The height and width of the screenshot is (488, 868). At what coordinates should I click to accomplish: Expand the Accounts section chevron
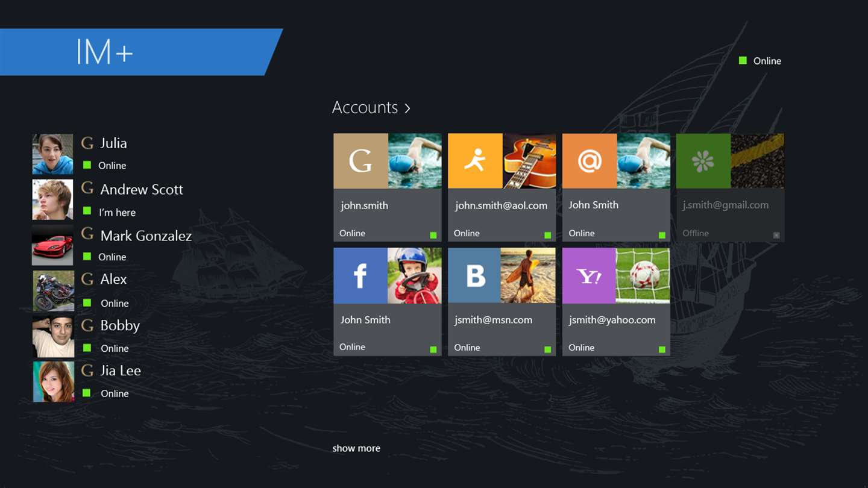point(407,108)
